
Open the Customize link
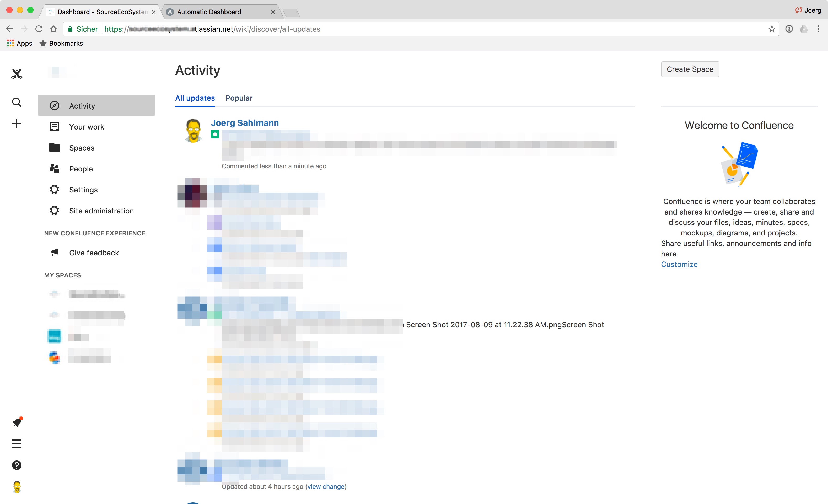[x=679, y=264]
